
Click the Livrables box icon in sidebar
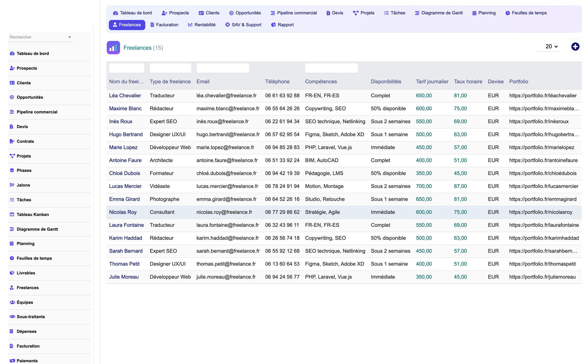12,273
